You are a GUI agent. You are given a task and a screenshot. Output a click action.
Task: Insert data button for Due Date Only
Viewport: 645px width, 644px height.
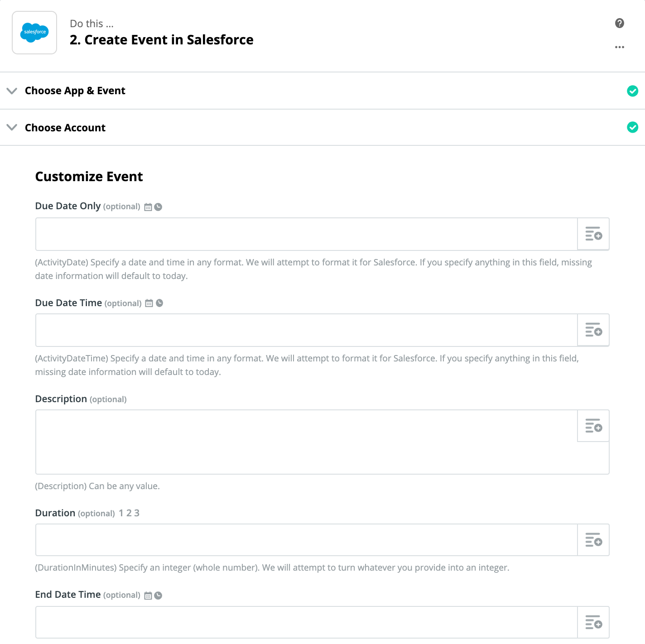coord(593,234)
